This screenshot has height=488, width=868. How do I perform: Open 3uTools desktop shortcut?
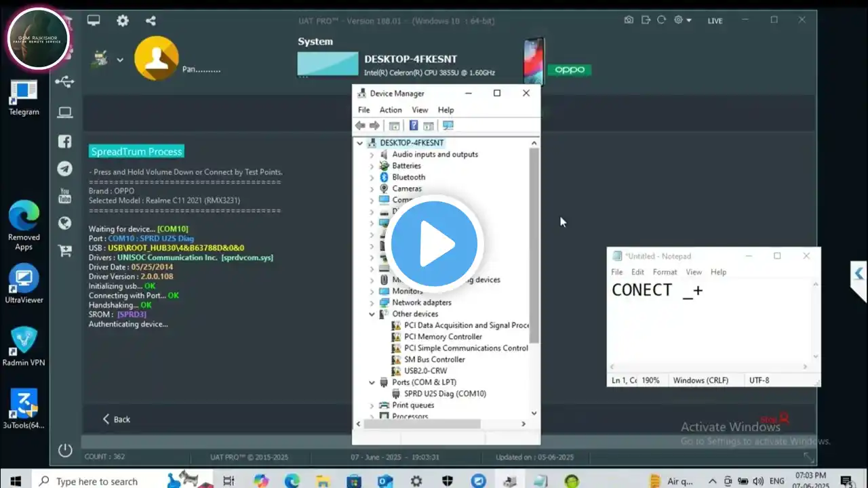tap(24, 409)
